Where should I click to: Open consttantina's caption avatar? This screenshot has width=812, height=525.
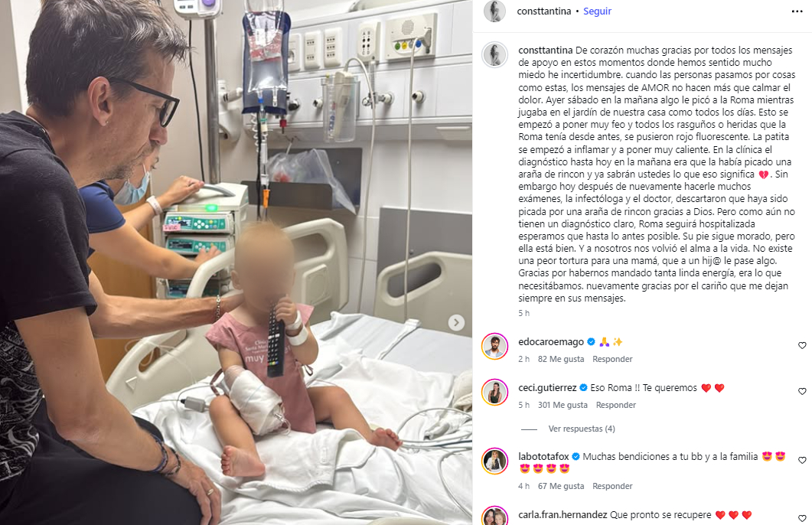point(494,55)
